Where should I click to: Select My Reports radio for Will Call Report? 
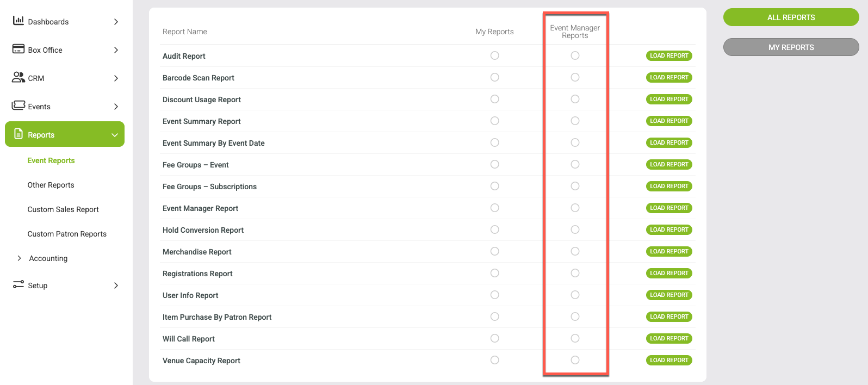tap(494, 338)
